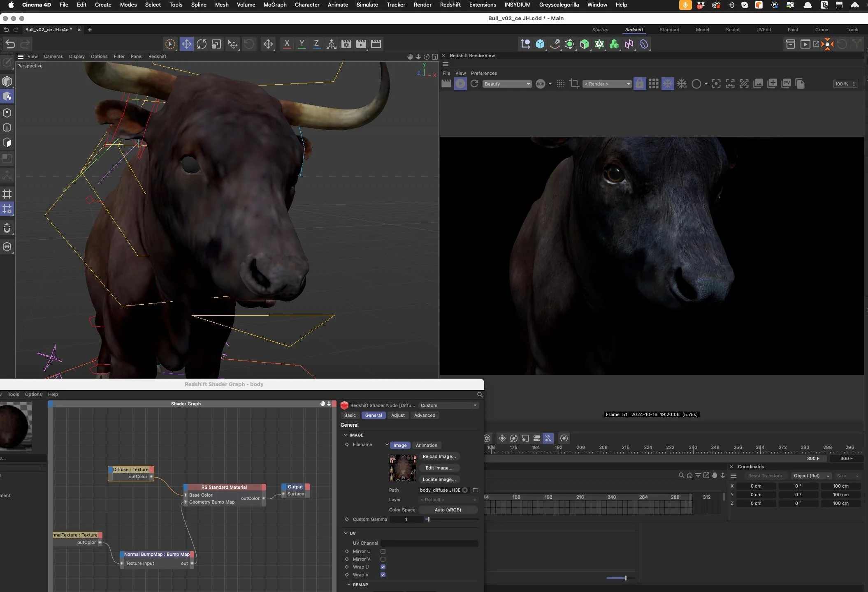The height and width of the screenshot is (592, 868).
Task: Open the MoGraph menu
Action: [x=275, y=5]
